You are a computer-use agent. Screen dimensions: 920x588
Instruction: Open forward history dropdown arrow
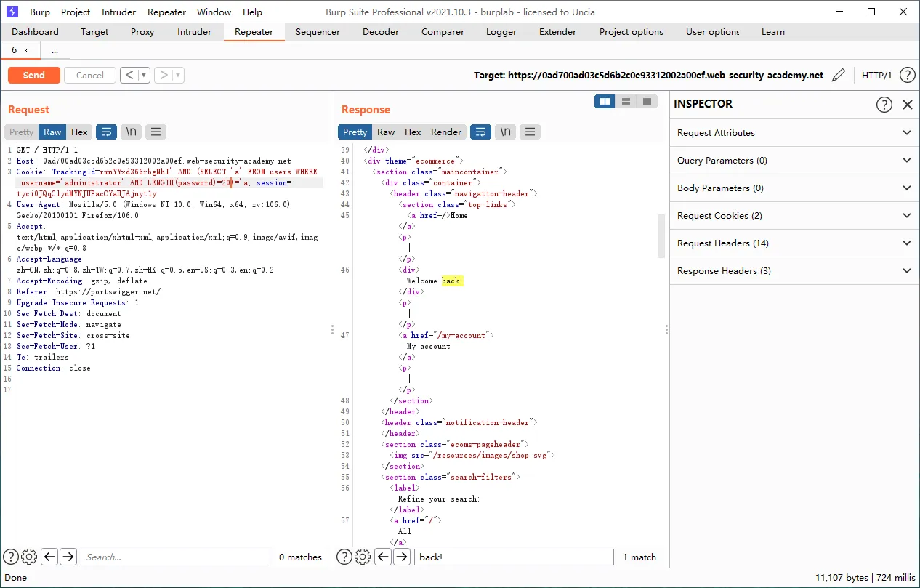(178, 75)
